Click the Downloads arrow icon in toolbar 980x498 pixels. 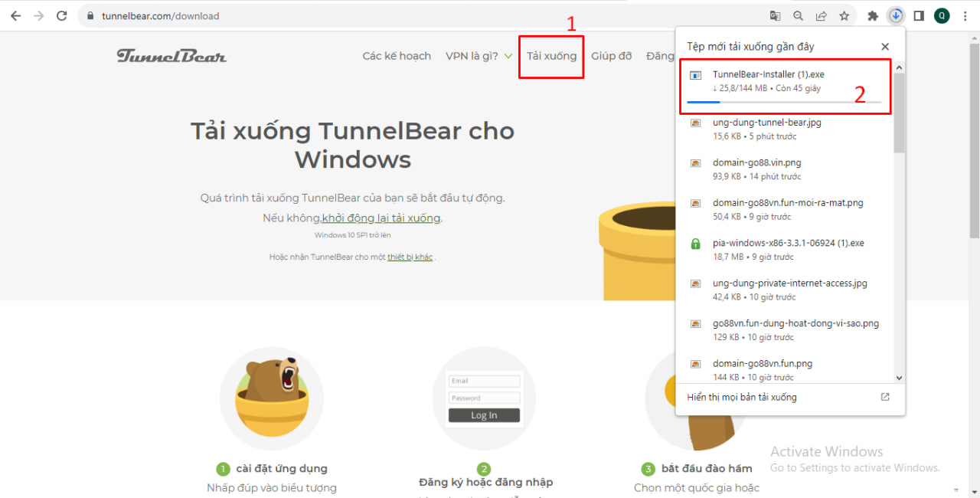895,15
